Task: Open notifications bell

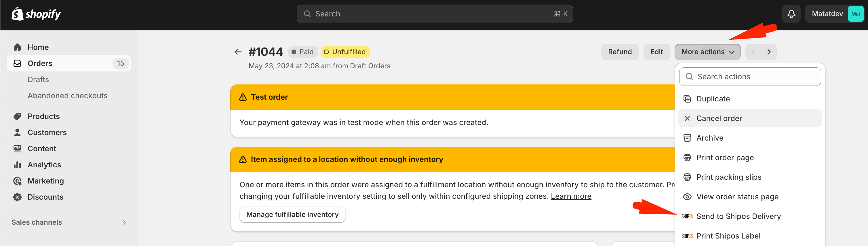Action: [x=791, y=14]
